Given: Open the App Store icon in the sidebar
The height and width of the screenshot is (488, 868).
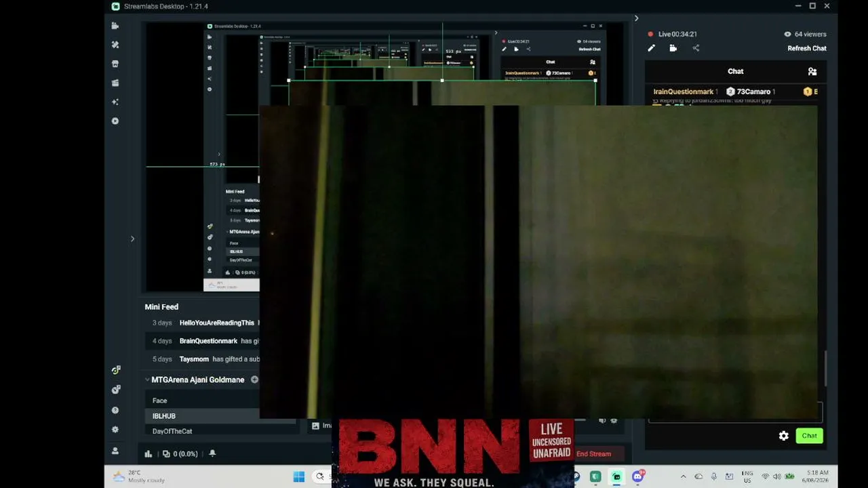Looking at the screenshot, I should pos(115,64).
